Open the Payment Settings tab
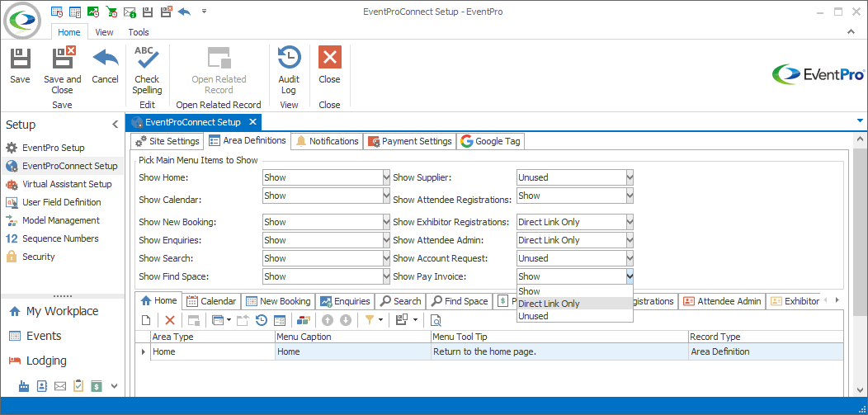The height and width of the screenshot is (415, 868). pos(409,141)
